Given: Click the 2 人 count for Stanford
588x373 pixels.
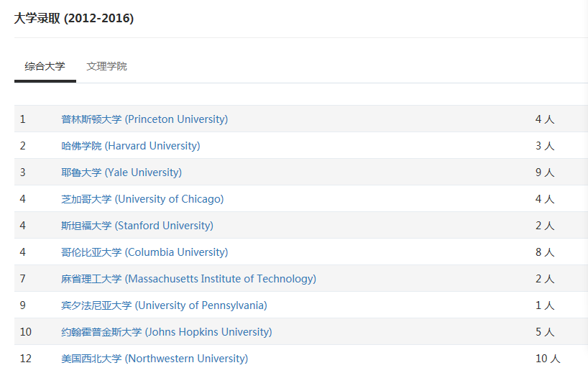Looking at the screenshot, I should click(x=545, y=226).
